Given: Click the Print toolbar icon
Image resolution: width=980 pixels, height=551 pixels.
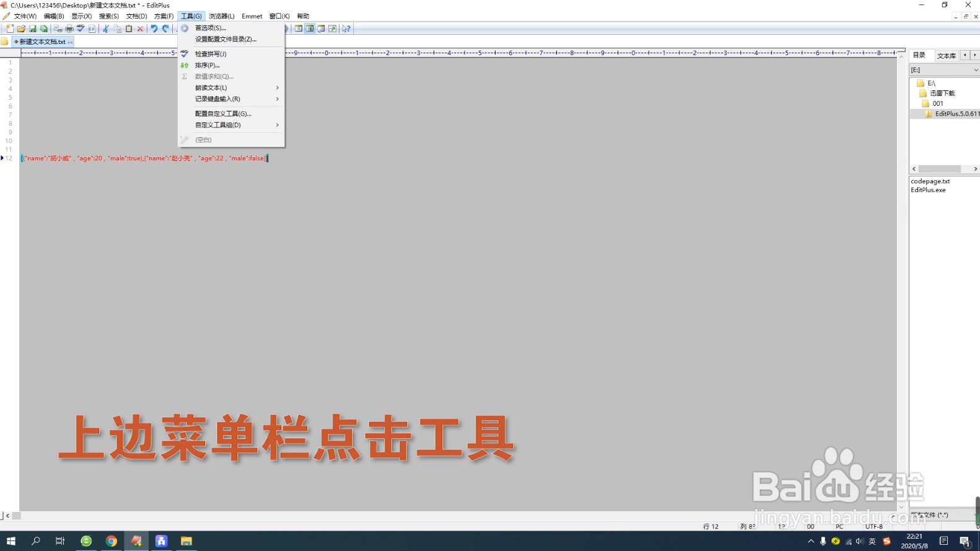Looking at the screenshot, I should point(69,28).
